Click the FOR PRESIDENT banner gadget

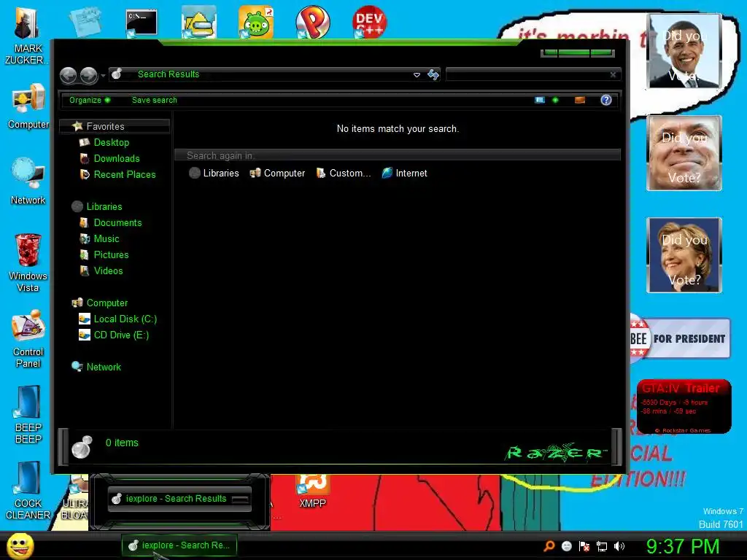tap(680, 338)
